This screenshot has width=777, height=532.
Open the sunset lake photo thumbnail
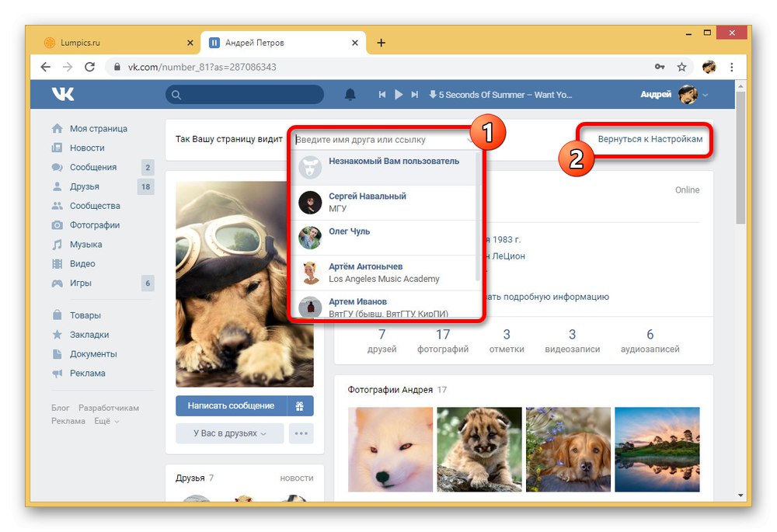point(657,449)
